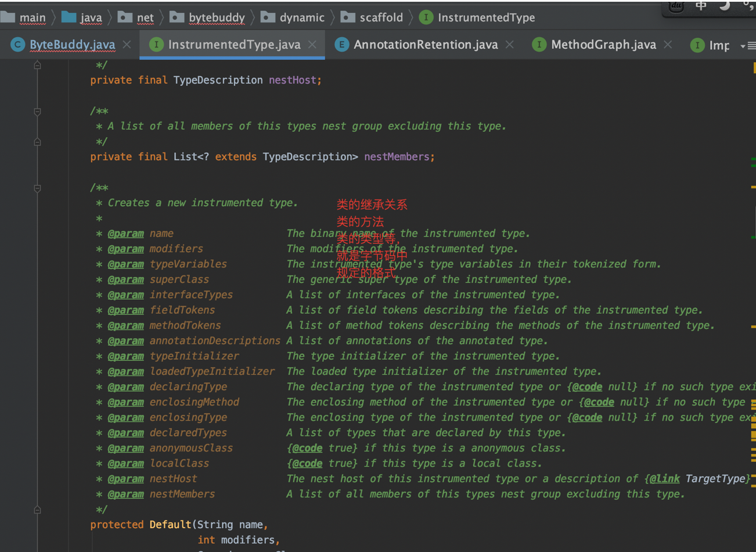Screen dimensions: 756x552
Task: Click the dynamic folder icon in breadcrumb
Action: point(268,17)
